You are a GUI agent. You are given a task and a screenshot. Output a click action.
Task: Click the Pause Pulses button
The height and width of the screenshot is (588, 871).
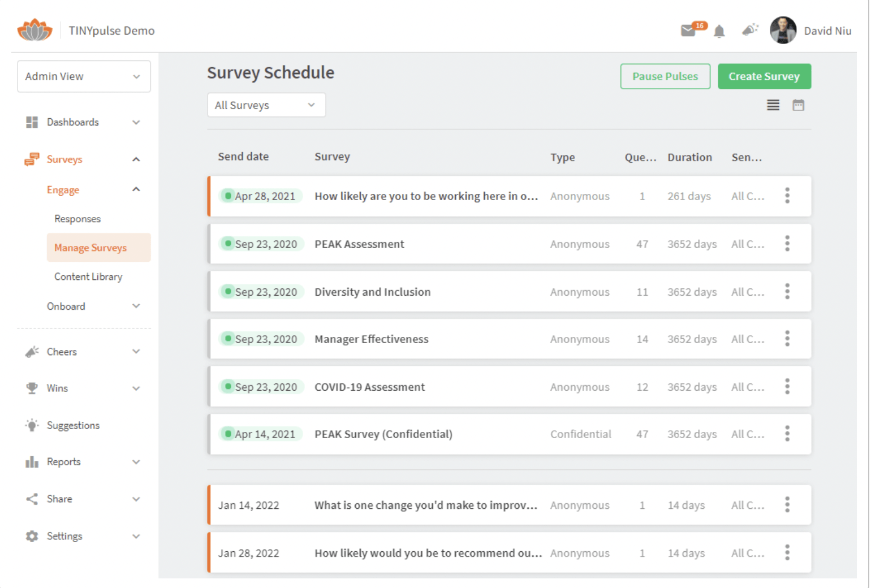665,76
